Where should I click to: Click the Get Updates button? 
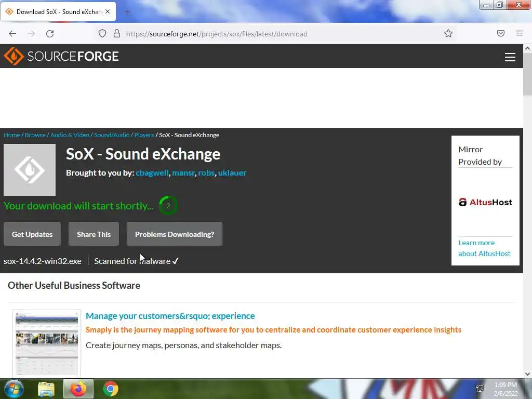pyautogui.click(x=32, y=234)
